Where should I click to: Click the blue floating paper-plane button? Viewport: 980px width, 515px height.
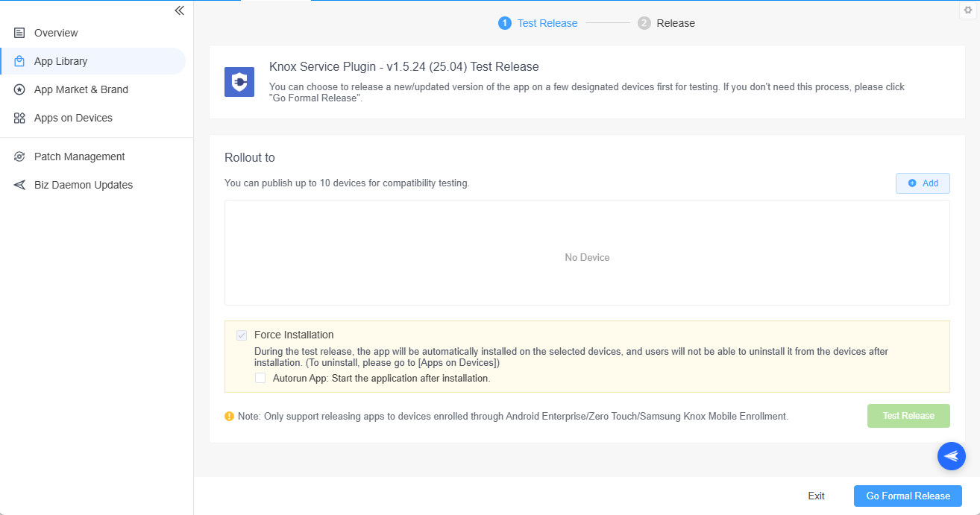pos(951,456)
